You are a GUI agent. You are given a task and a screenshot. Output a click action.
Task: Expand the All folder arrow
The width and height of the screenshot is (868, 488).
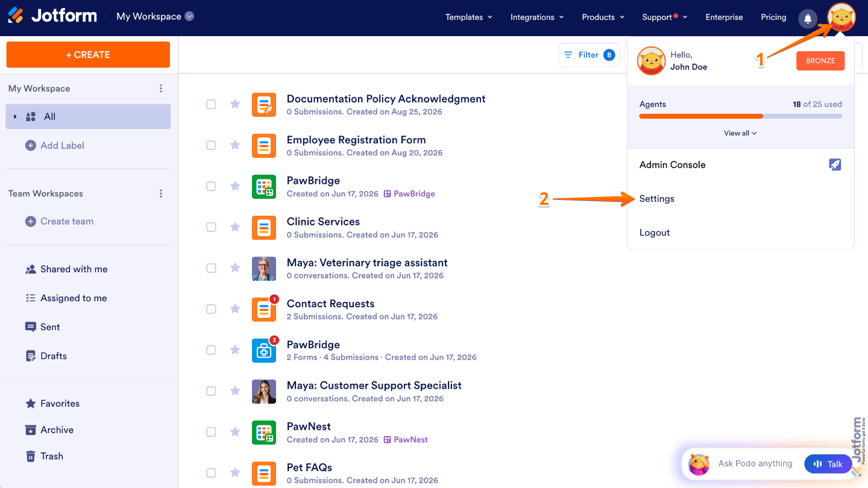15,117
